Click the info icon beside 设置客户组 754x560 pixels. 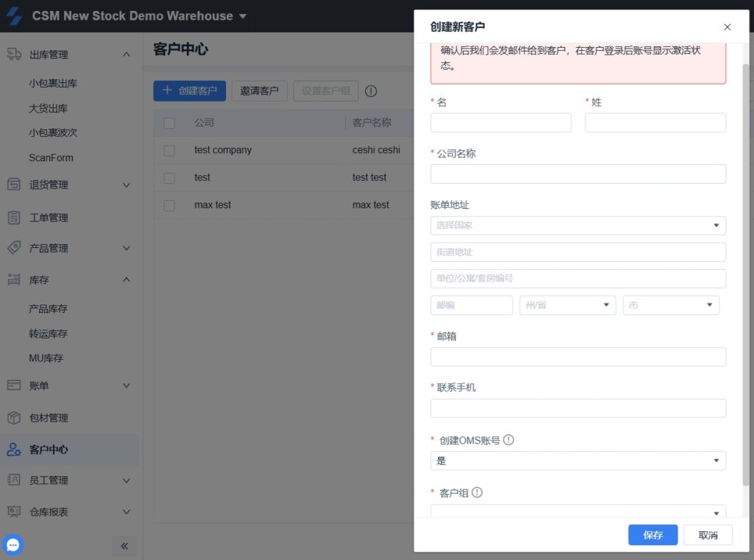pyautogui.click(x=371, y=91)
